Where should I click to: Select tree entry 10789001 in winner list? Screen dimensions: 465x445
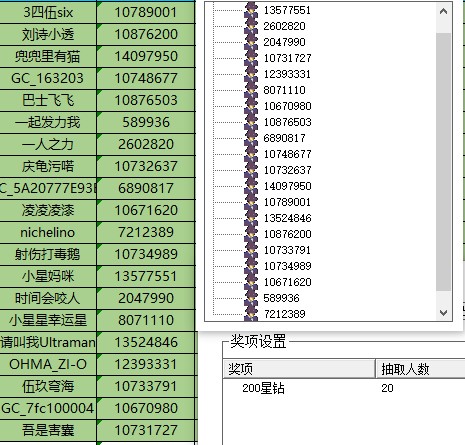click(x=287, y=202)
